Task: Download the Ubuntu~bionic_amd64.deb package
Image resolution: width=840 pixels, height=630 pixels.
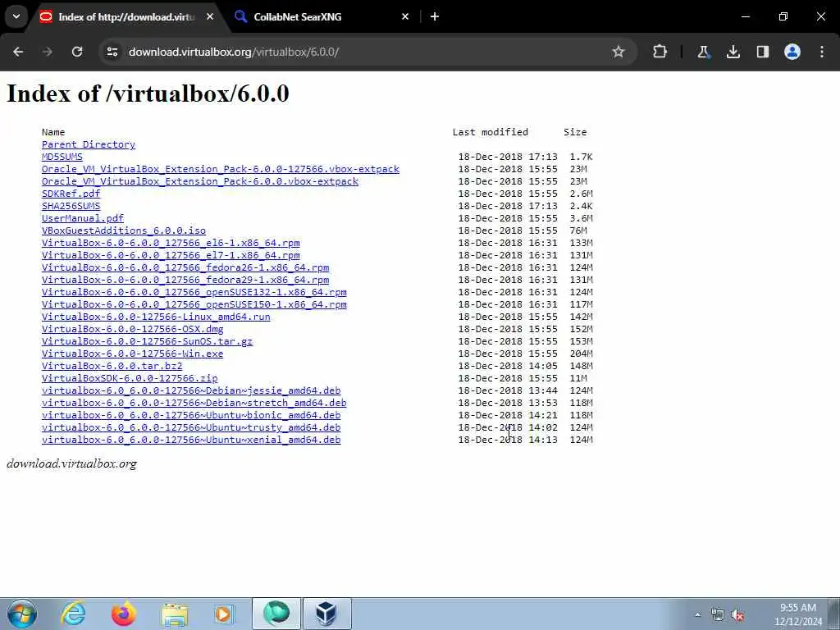Action: (191, 416)
